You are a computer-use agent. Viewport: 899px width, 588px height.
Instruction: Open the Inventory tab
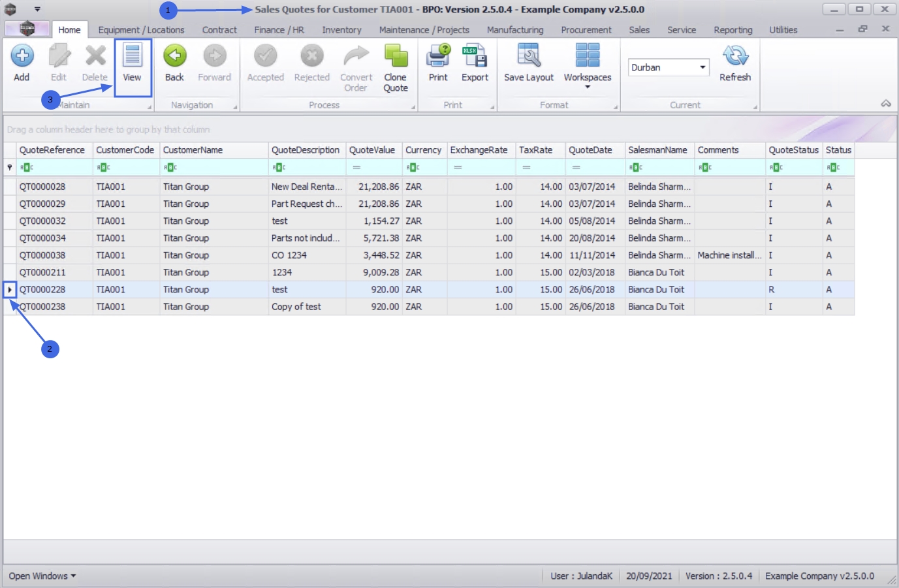click(x=341, y=30)
